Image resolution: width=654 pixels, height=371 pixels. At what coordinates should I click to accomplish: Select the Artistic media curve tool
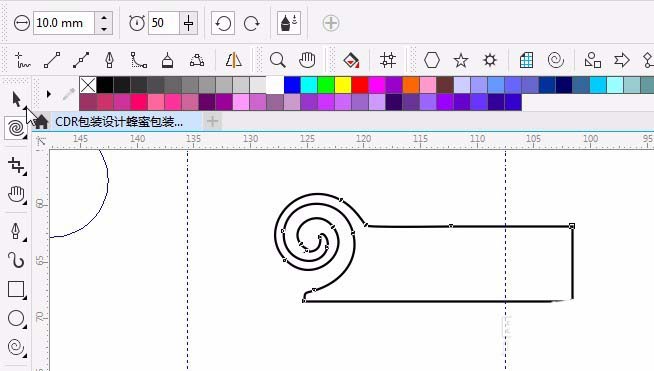(x=16, y=260)
